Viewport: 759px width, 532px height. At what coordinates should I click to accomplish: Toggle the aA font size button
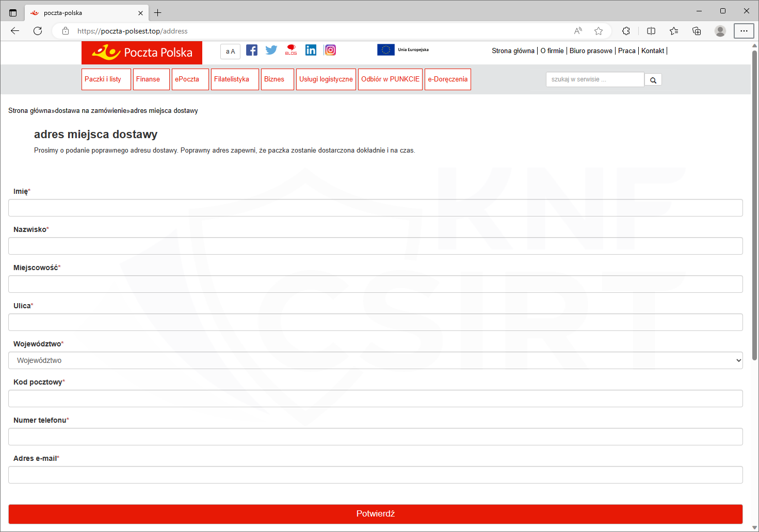231,52
